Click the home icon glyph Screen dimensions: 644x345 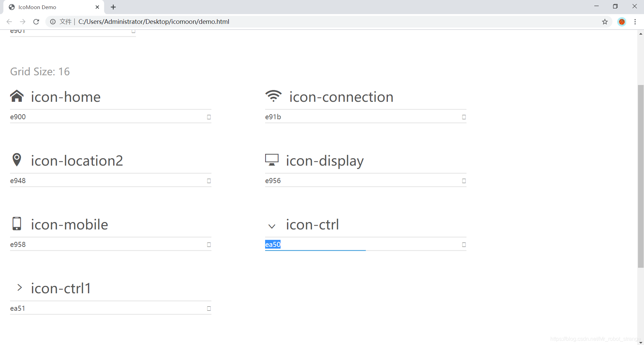click(x=17, y=96)
